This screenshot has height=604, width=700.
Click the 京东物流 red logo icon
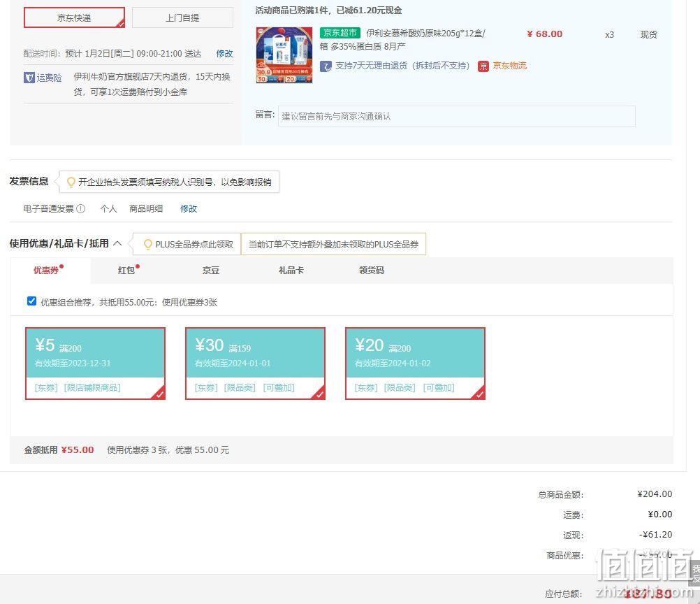[x=483, y=66]
